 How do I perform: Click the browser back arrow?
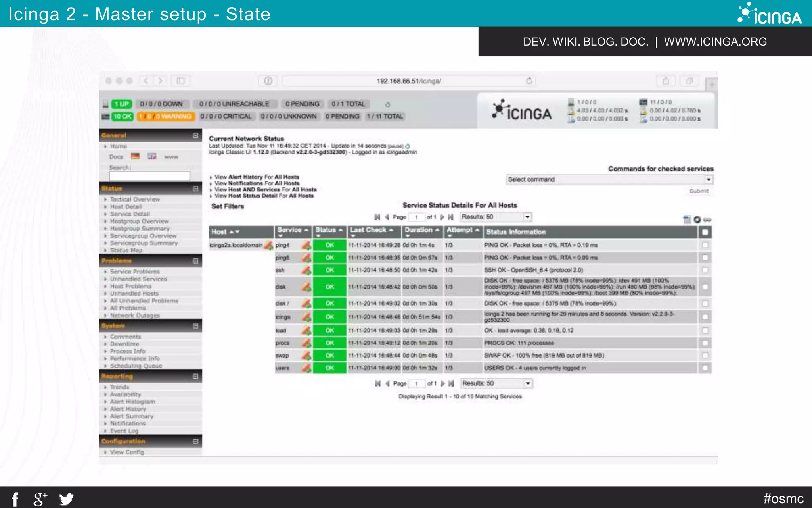coord(146,81)
